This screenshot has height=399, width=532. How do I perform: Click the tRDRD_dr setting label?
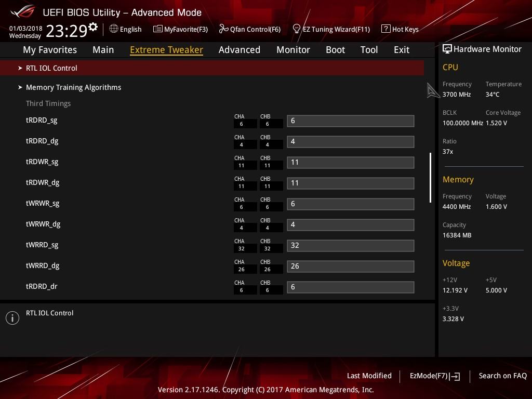tap(42, 286)
